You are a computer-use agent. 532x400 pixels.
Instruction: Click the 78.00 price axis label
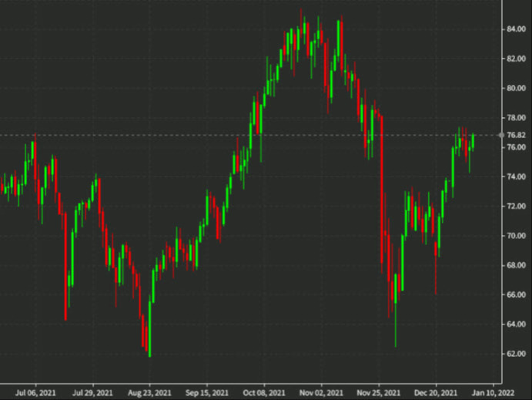tap(516, 118)
